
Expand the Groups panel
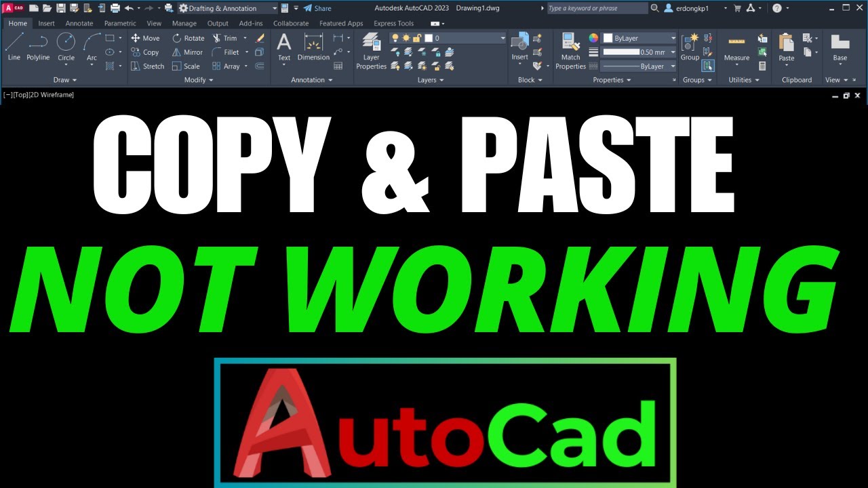point(697,80)
